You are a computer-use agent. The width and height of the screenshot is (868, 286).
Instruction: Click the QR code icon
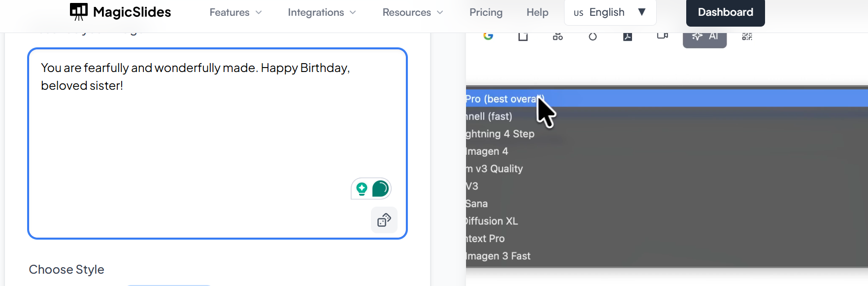tap(747, 36)
